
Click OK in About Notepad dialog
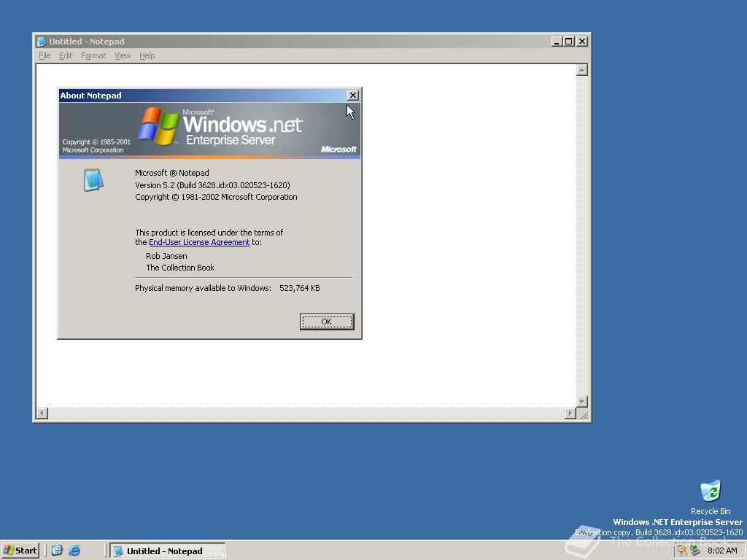click(326, 322)
